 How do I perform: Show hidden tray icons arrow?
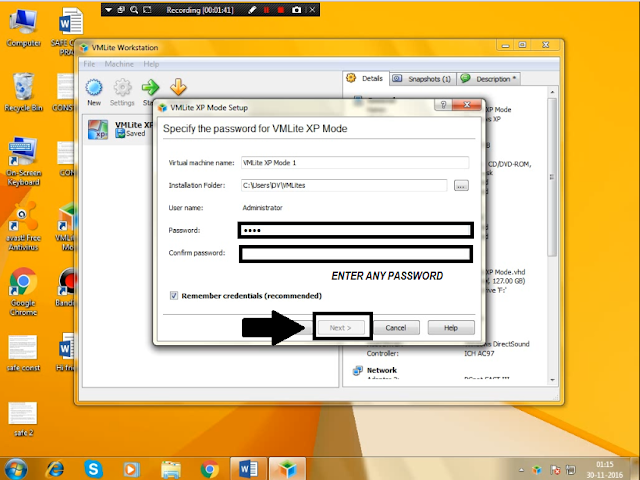pyautogui.click(x=521, y=470)
